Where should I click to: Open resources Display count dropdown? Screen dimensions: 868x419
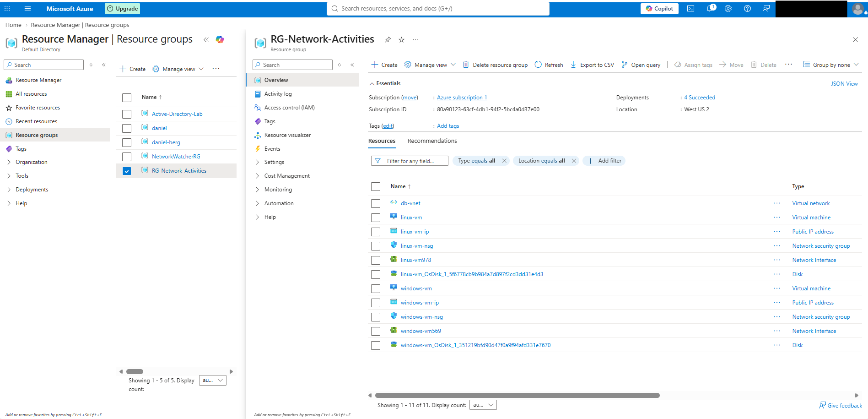(x=483, y=405)
